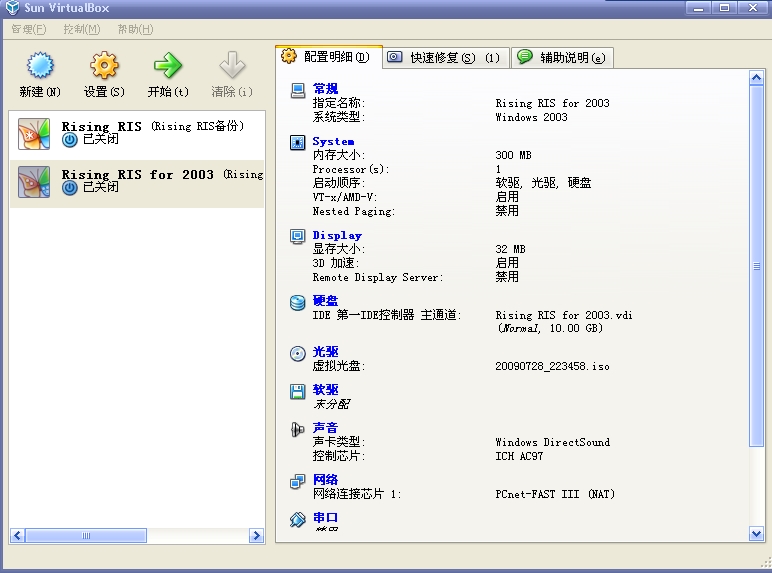Select Rising RIS virtual machine entry
Image resolution: width=772 pixels, height=573 pixels.
pos(137,133)
